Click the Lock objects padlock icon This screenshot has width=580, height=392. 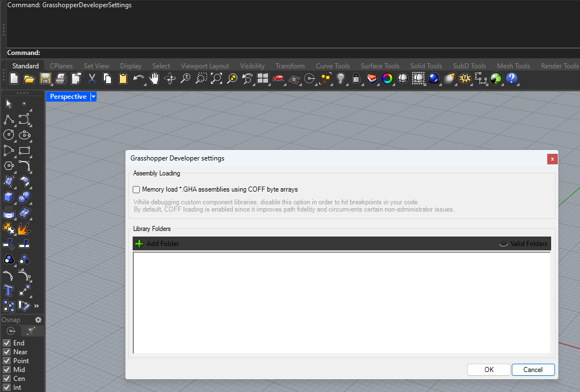click(356, 78)
